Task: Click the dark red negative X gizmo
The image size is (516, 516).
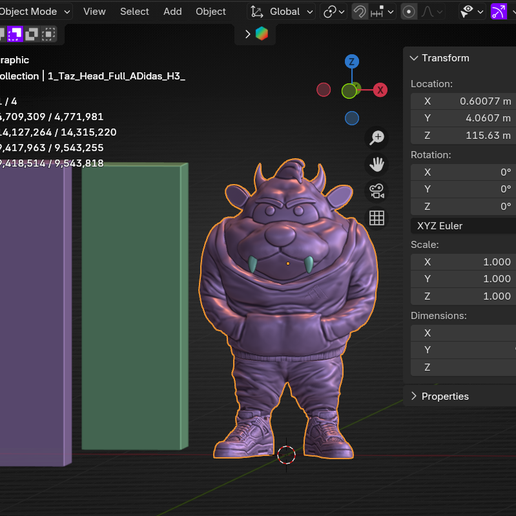Action: (x=323, y=90)
